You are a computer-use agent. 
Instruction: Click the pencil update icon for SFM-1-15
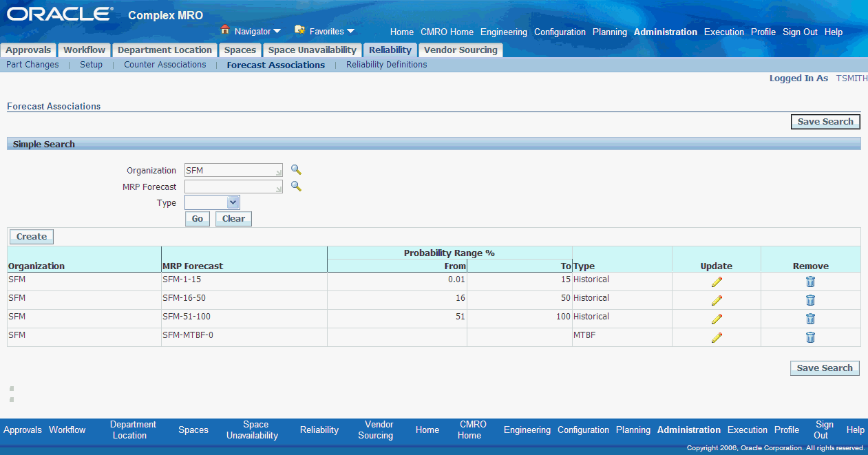(717, 282)
